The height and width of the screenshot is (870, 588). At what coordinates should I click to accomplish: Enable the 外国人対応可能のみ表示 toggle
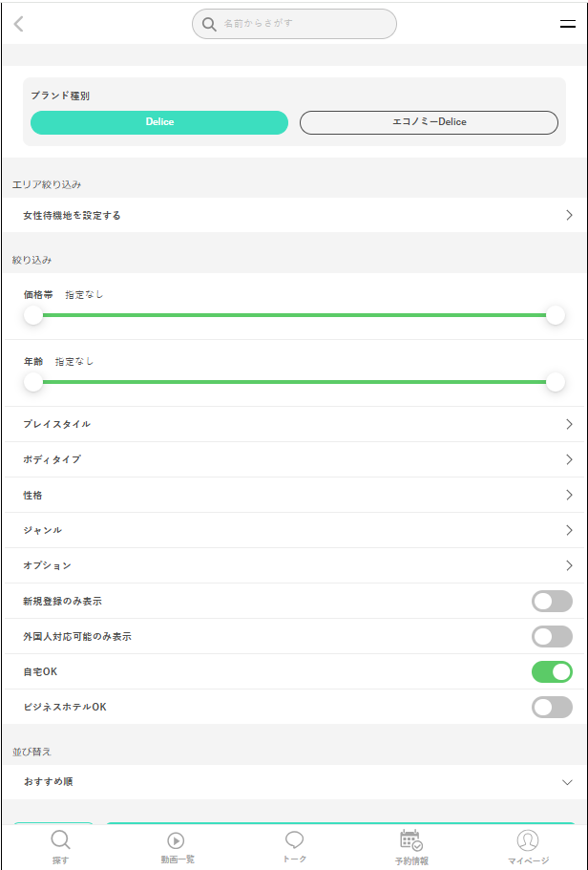click(552, 636)
